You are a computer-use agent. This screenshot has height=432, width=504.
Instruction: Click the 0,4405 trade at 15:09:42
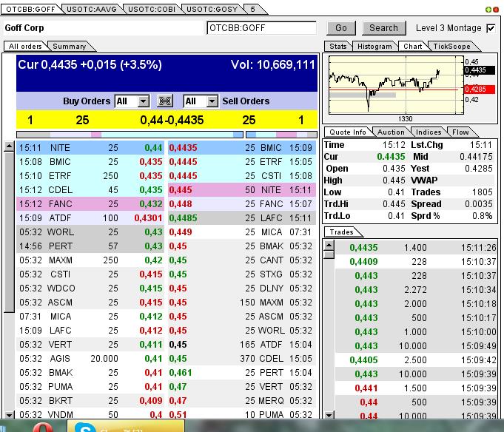(x=416, y=360)
